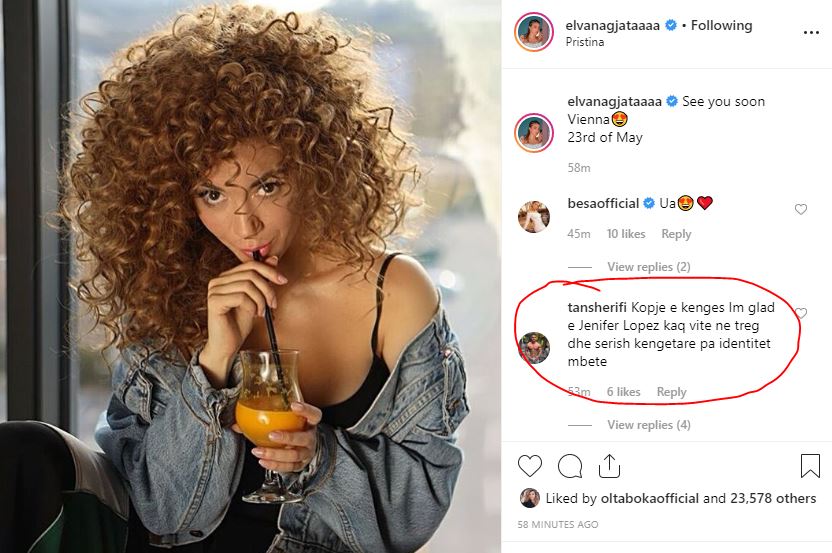Click the 58 MINUTES AGO timestamp
Image resolution: width=832 pixels, height=553 pixels.
click(x=558, y=525)
